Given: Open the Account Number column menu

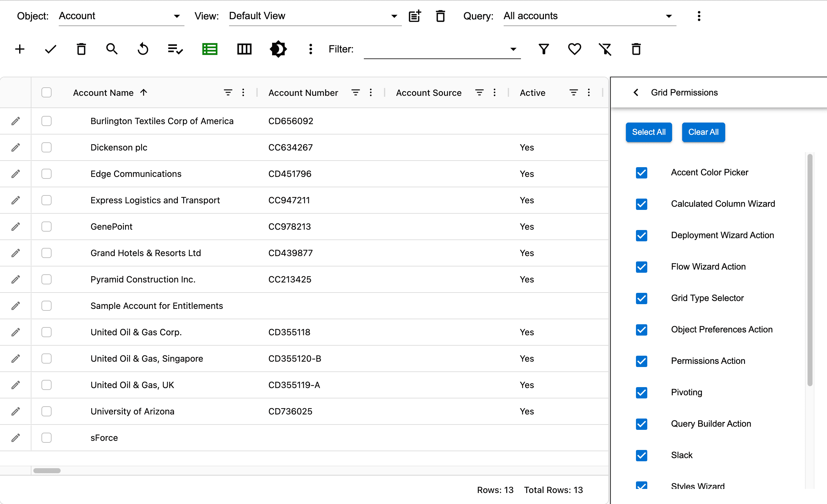Looking at the screenshot, I should [370, 93].
